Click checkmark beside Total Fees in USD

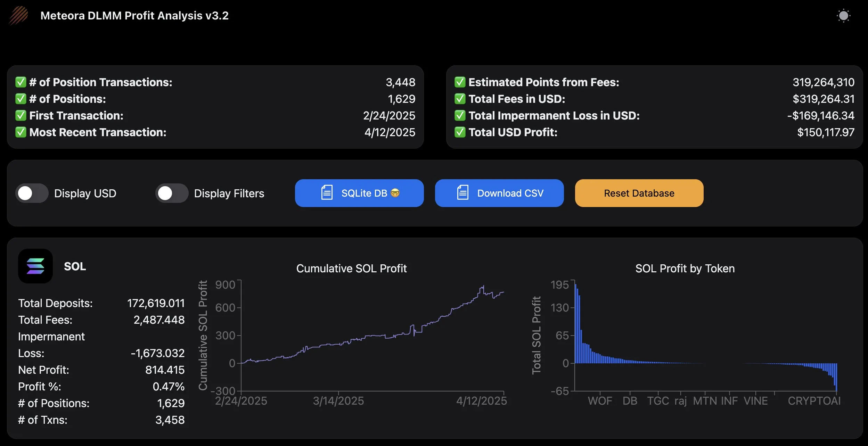click(460, 99)
